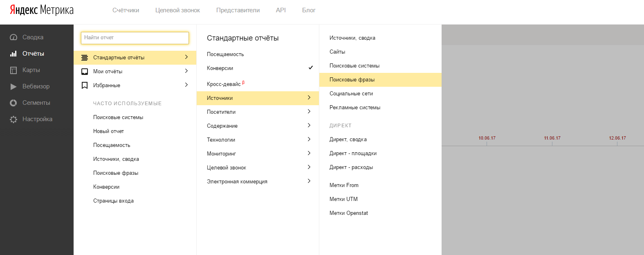Viewport: 644px width, 255px height.
Task: Click the Мои отчёты inbox icon
Action: click(85, 72)
